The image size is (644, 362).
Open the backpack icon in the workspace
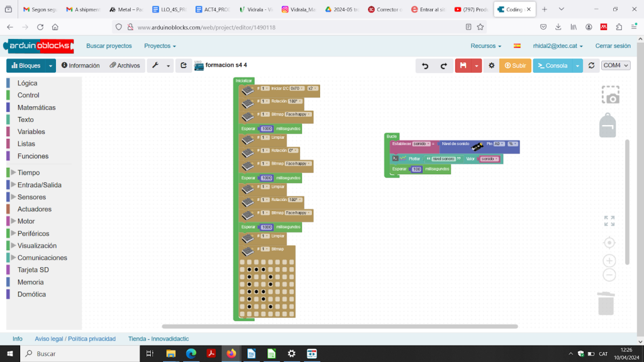[x=608, y=125]
